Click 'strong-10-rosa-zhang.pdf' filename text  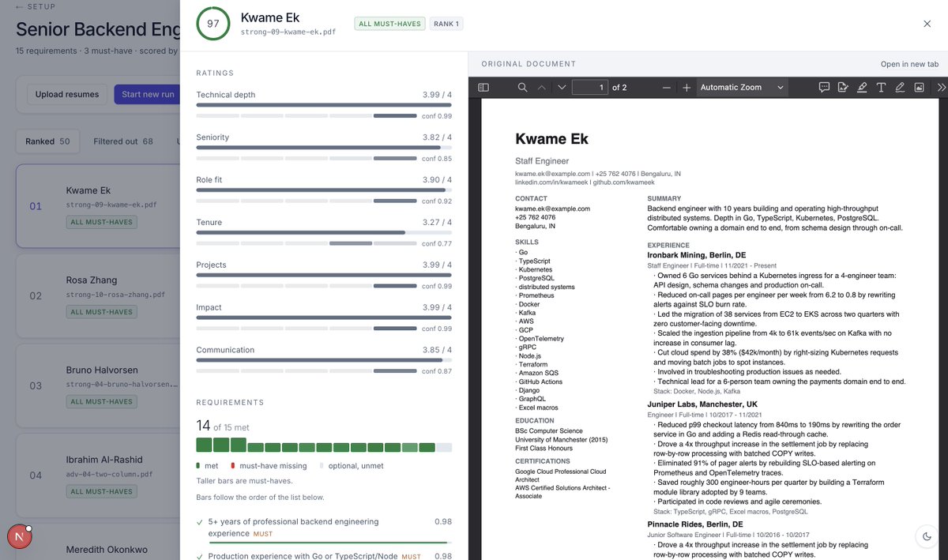pos(115,295)
